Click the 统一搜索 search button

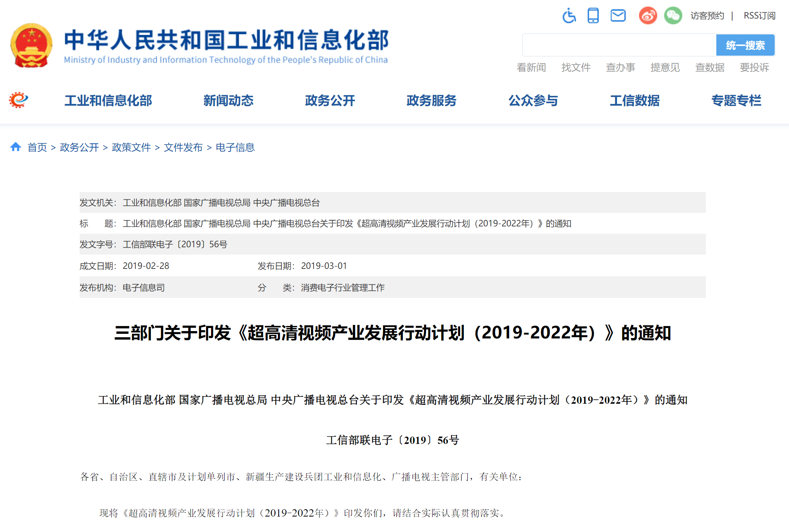pos(745,45)
